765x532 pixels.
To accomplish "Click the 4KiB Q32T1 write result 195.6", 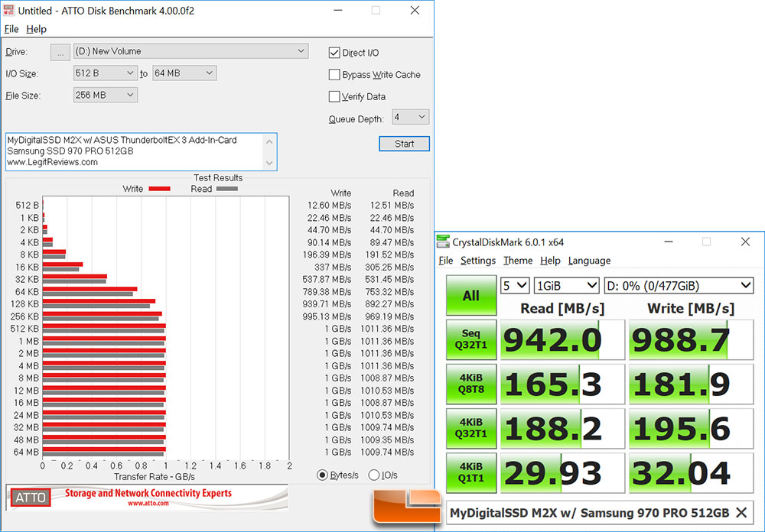I will [691, 429].
